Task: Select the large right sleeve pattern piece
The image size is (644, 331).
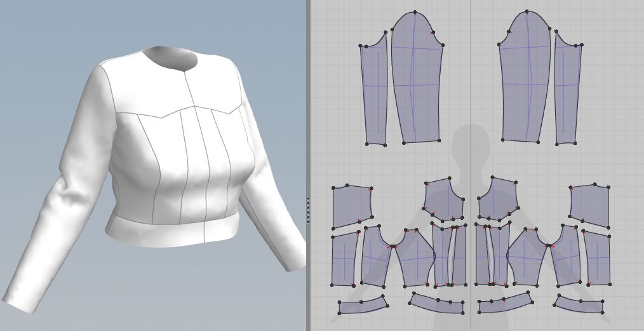Action: (525, 78)
